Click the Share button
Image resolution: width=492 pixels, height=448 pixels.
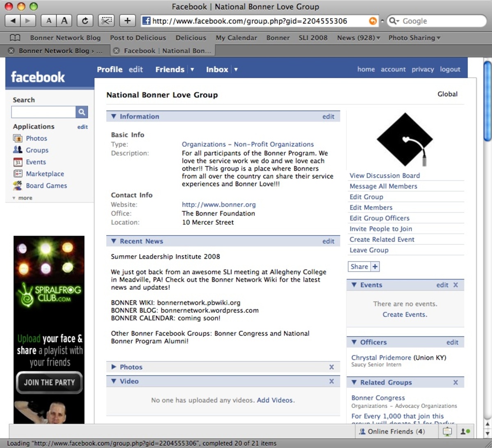359,267
